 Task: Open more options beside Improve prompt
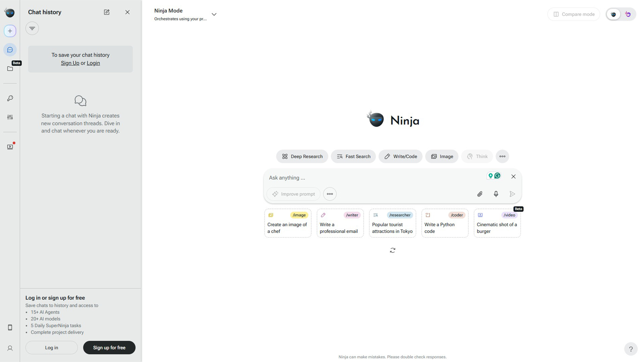click(330, 194)
